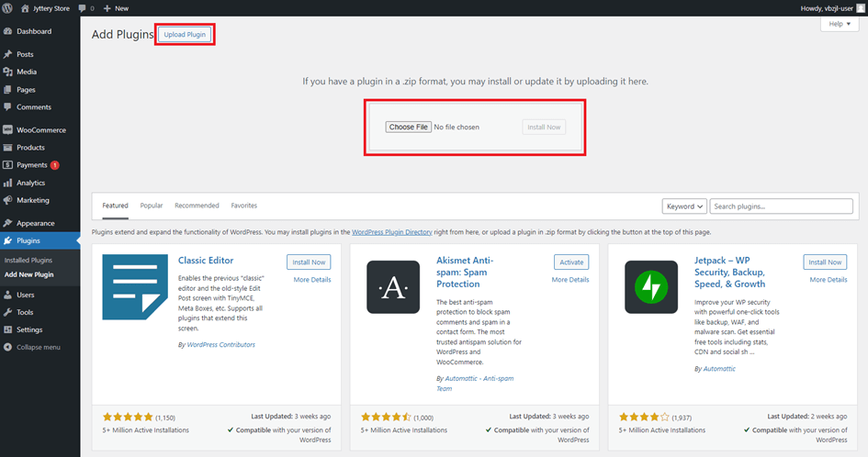Screen dimensions: 868x457
Task: Open More Details for Jetpack
Action: click(x=829, y=280)
